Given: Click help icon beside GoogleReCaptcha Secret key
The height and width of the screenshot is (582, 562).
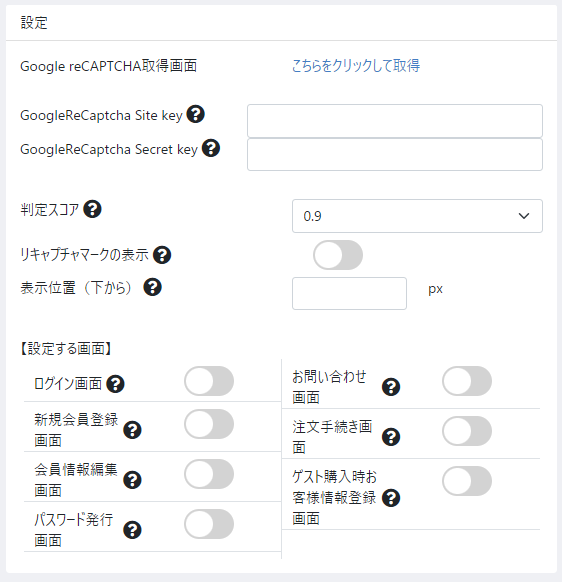Looking at the screenshot, I should tap(211, 148).
